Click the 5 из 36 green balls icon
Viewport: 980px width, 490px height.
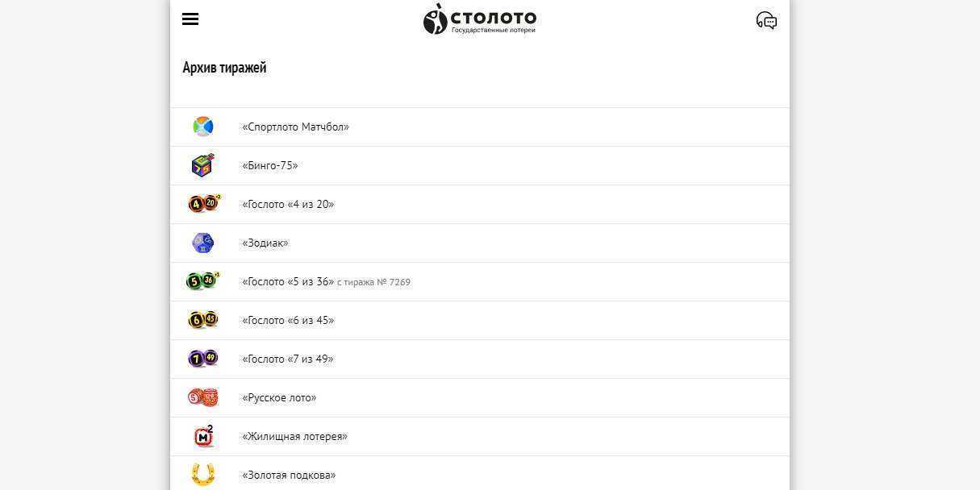tap(203, 281)
